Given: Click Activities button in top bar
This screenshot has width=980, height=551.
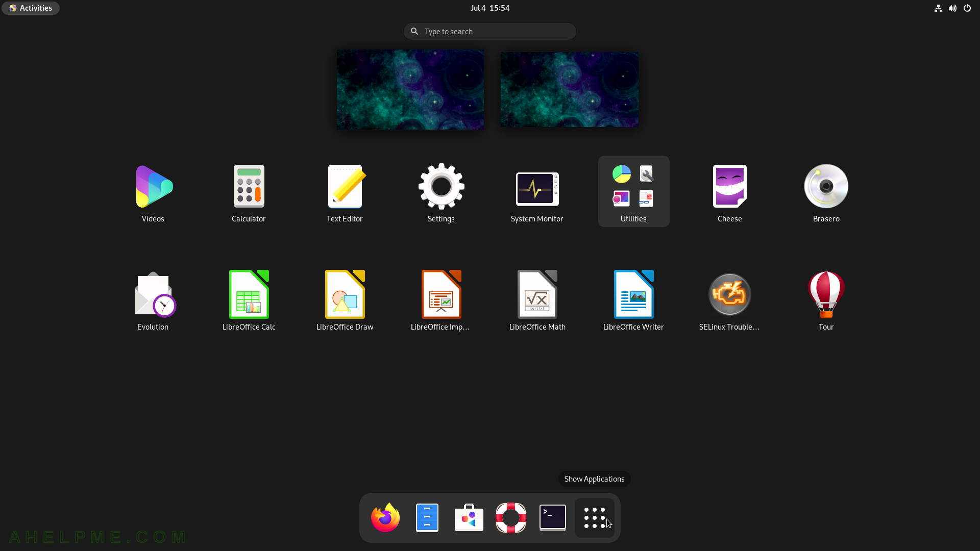Looking at the screenshot, I should click(x=31, y=8).
